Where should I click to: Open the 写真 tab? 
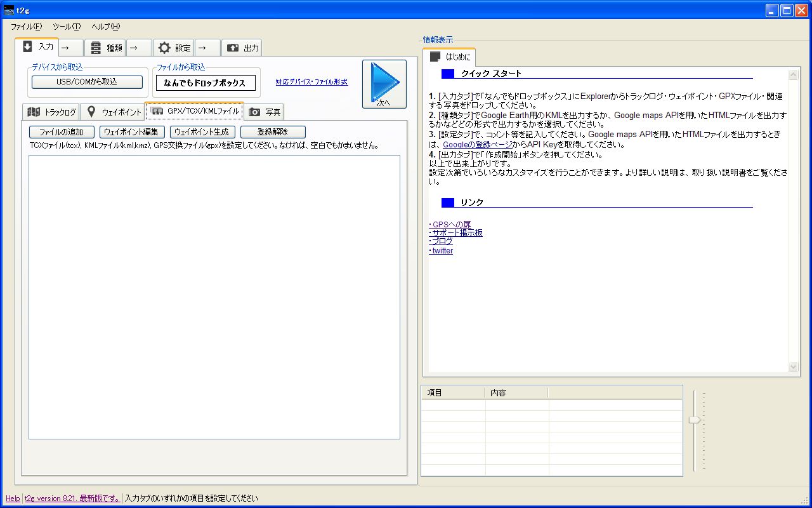264,112
